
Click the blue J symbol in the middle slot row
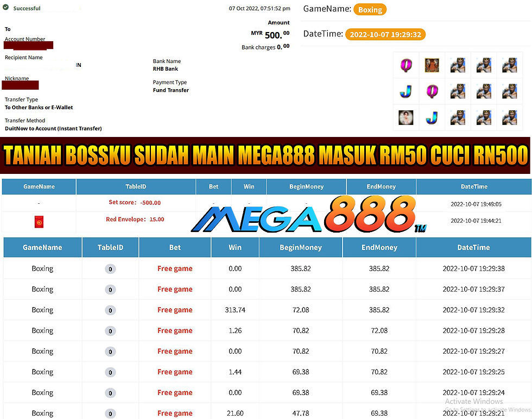tap(406, 91)
